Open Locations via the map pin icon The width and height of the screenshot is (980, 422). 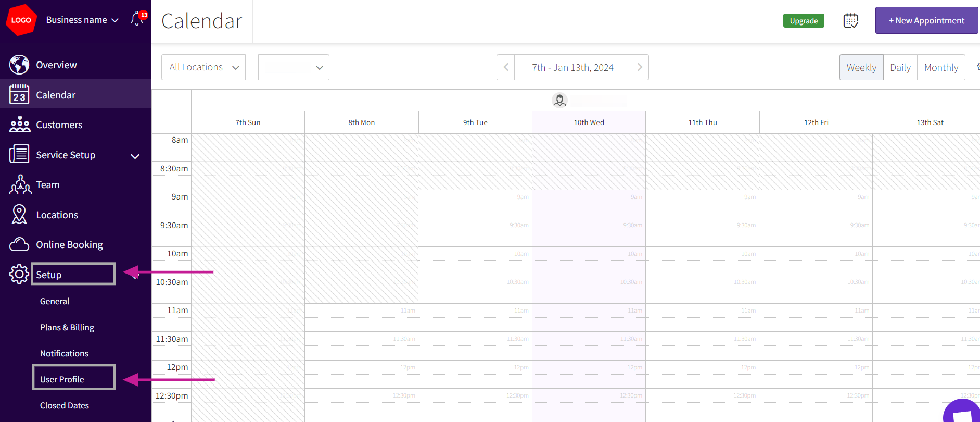tap(19, 215)
